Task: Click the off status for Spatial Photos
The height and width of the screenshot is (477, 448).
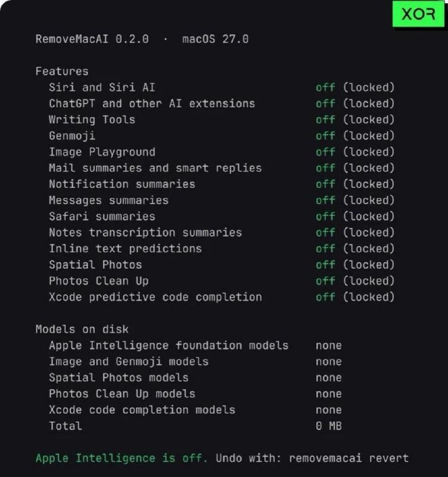Action: tap(325, 265)
